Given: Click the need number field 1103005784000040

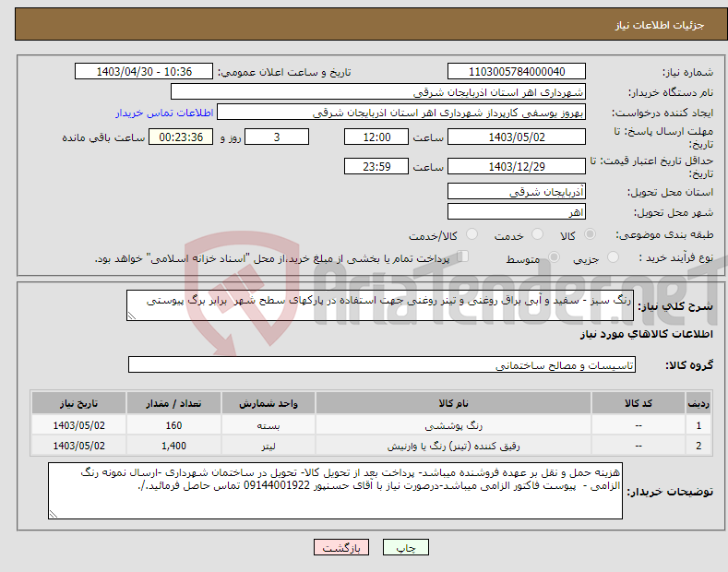Looking at the screenshot, I should click(x=517, y=72).
